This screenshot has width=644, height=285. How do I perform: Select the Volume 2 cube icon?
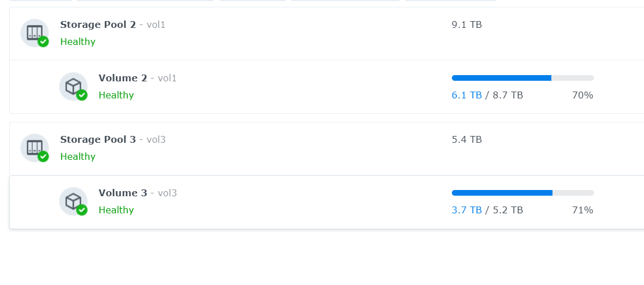tap(73, 86)
